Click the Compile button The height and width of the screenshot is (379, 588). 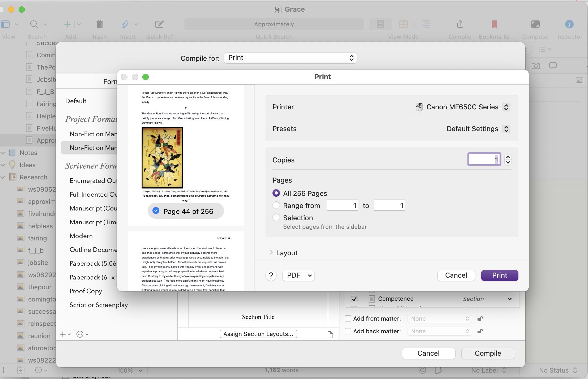point(488,354)
